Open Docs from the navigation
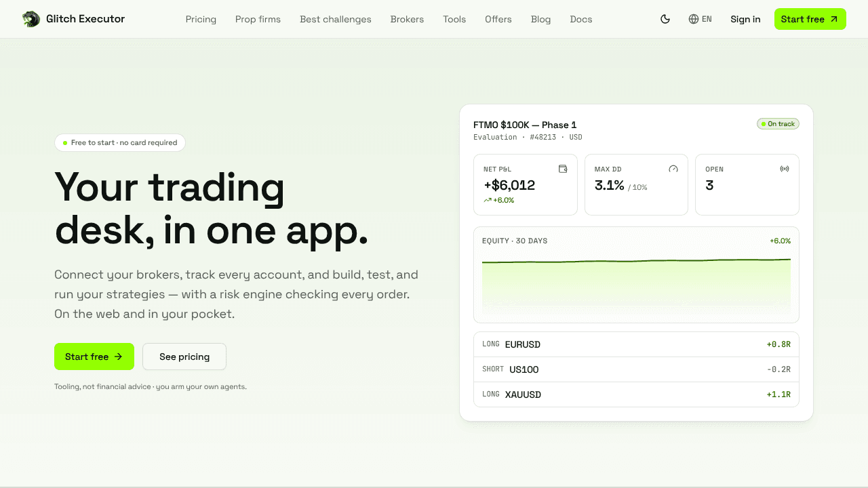 click(x=581, y=19)
